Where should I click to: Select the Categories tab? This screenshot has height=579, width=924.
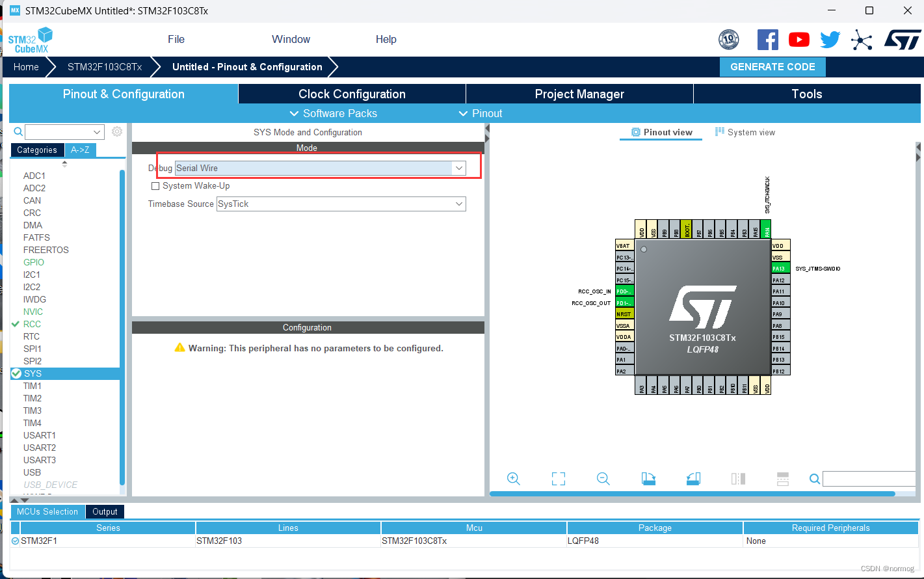pyautogui.click(x=37, y=150)
